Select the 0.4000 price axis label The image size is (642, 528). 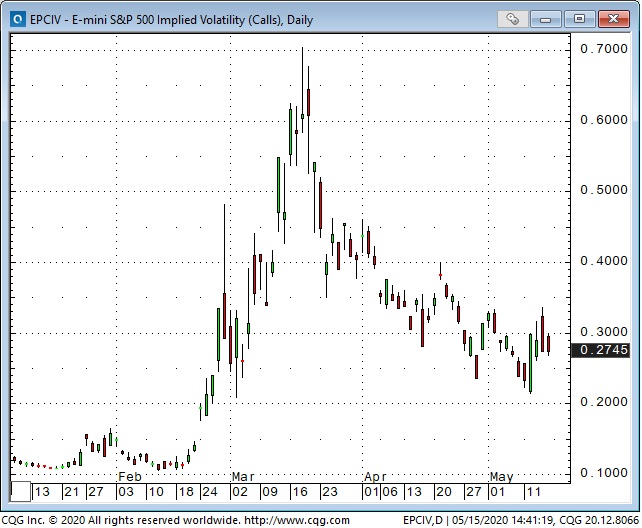(x=604, y=261)
